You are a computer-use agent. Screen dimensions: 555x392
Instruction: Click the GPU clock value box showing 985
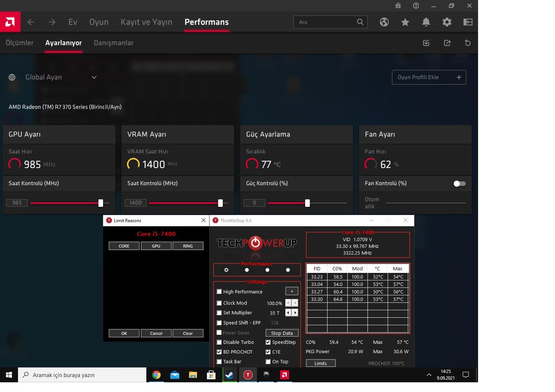click(x=17, y=203)
